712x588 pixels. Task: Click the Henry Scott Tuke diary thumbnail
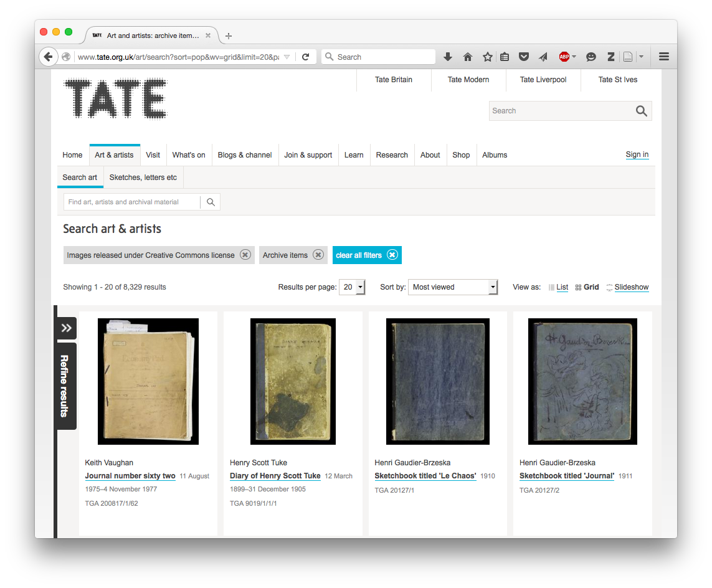[293, 381]
